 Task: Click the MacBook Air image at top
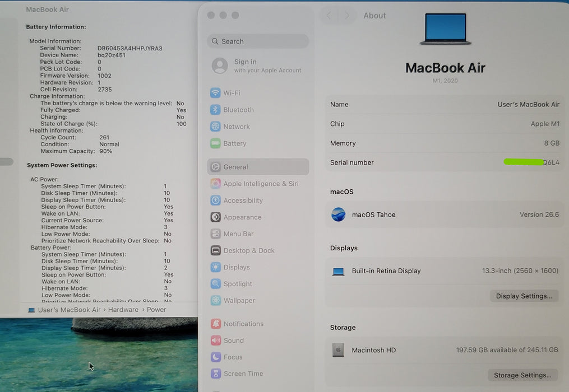pyautogui.click(x=446, y=29)
